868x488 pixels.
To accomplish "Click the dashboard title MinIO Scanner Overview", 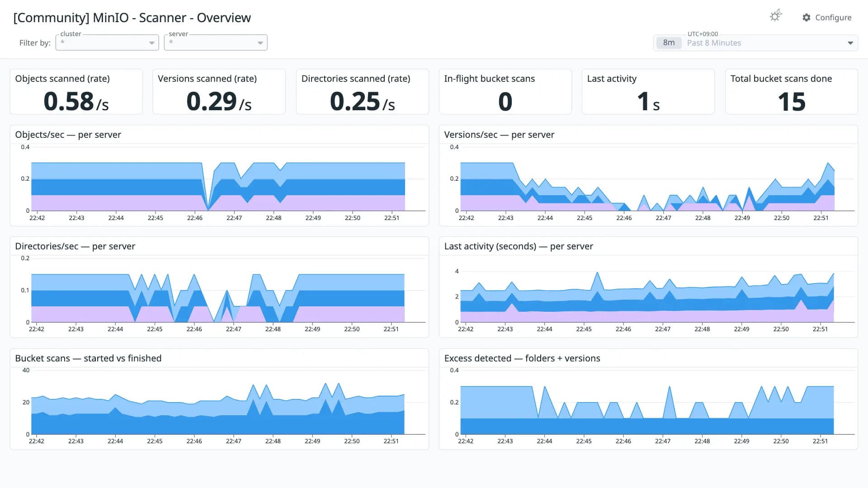I will (x=132, y=18).
